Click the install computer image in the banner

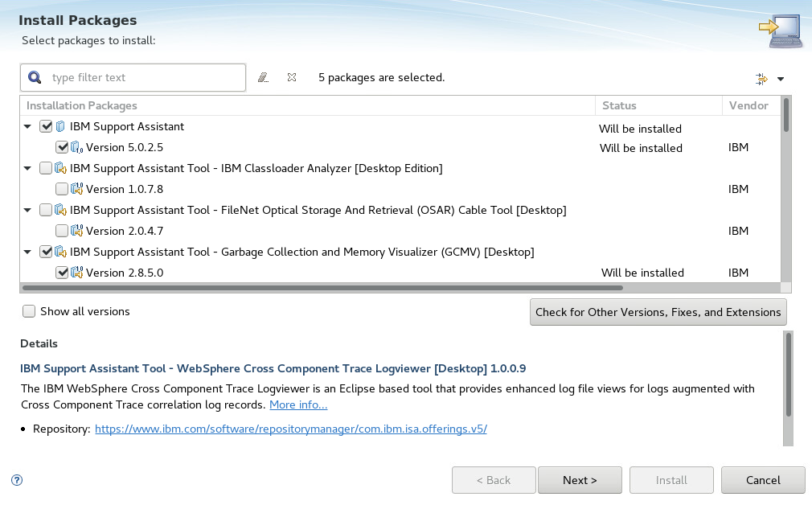coord(781,31)
